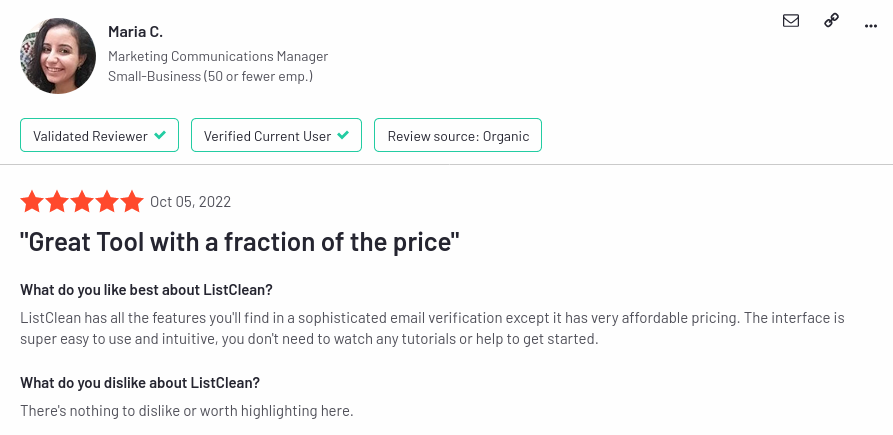Click the envelope email icon

click(791, 20)
